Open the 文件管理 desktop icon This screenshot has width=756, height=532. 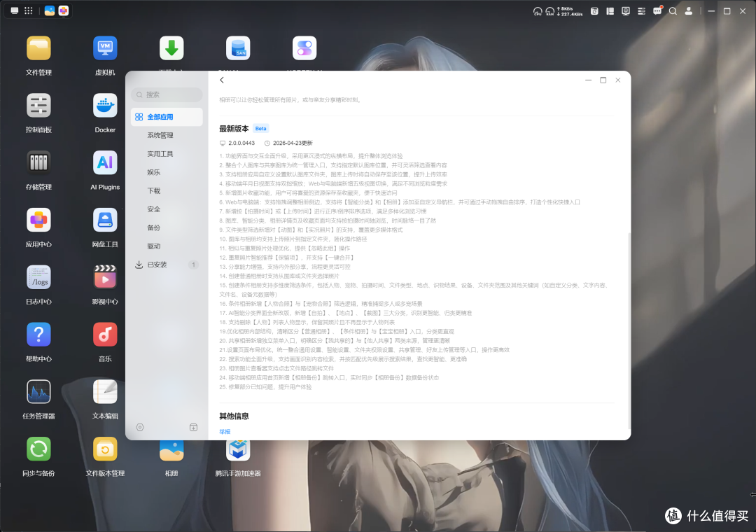tap(38, 48)
